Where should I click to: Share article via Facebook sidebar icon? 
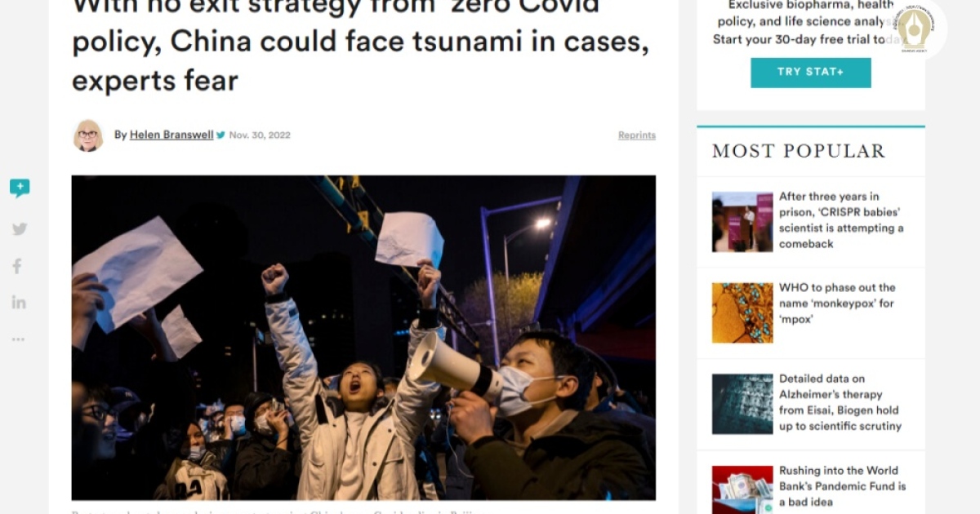coord(17,266)
